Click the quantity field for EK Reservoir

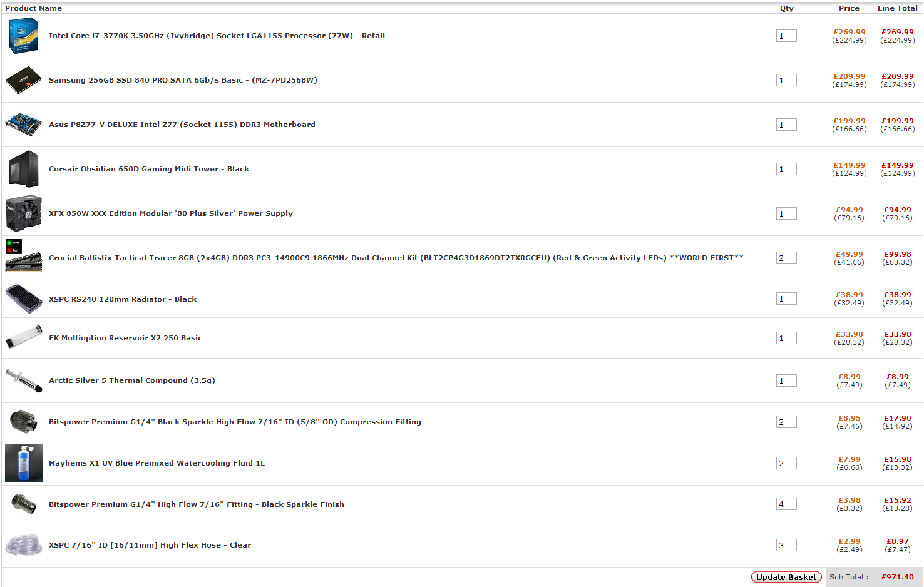(x=786, y=338)
